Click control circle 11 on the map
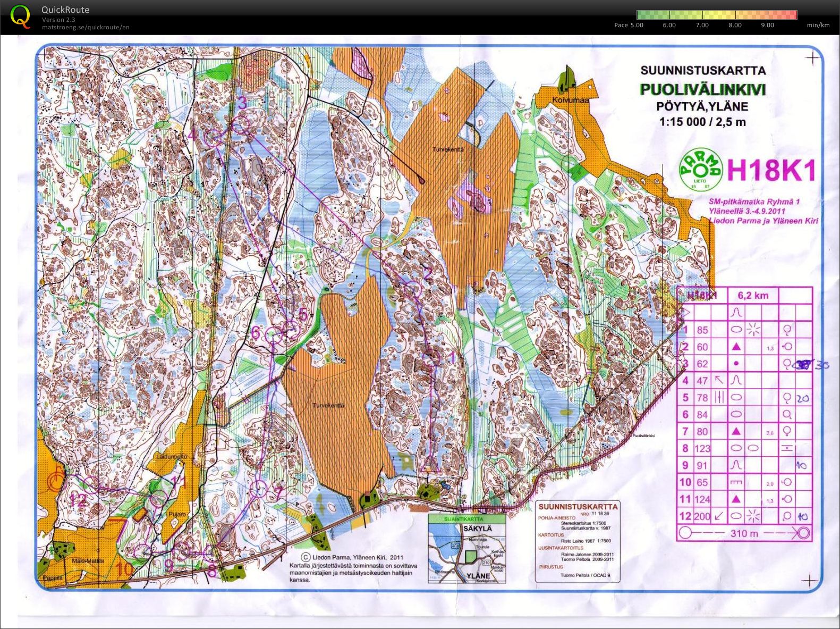The width and height of the screenshot is (840, 629). point(158,498)
